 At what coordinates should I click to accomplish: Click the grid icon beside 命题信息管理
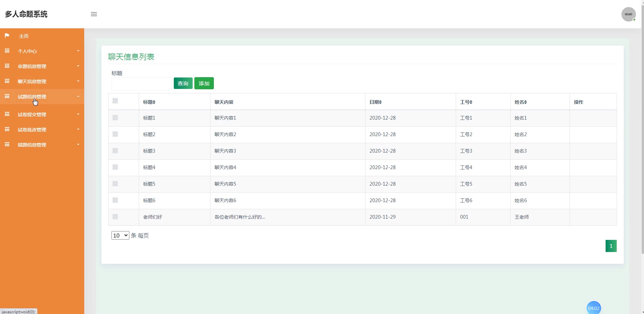click(x=7, y=66)
